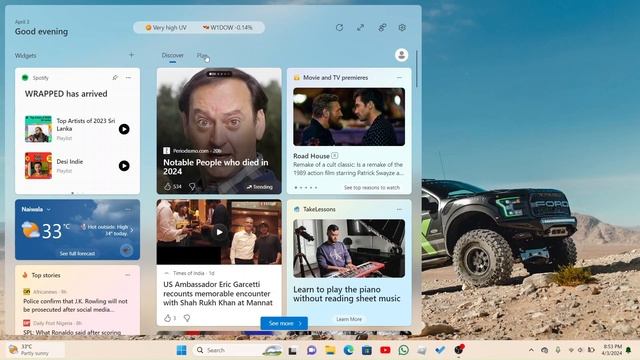Click the Very high UV pill
640x360 pixels.
[x=166, y=28]
